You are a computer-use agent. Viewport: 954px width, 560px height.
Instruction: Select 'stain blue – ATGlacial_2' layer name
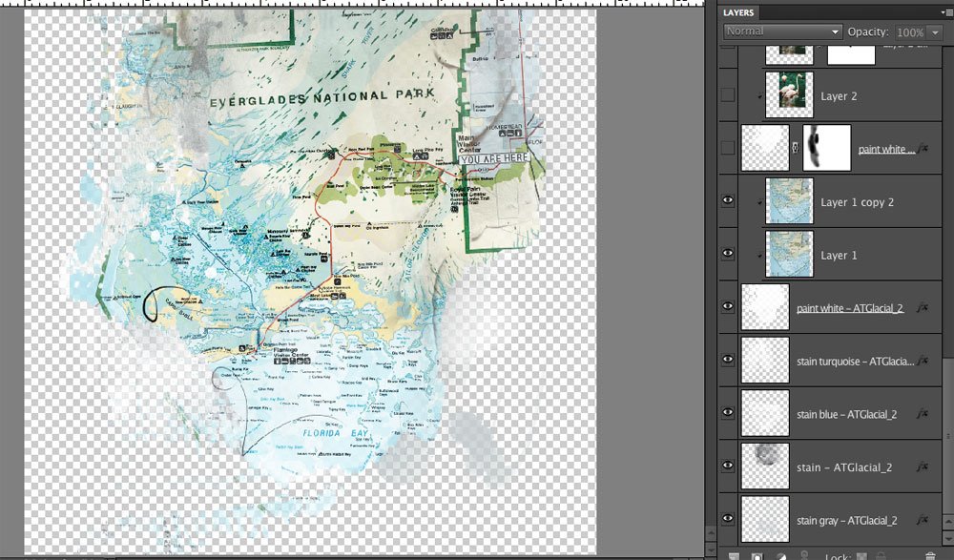[x=846, y=415]
